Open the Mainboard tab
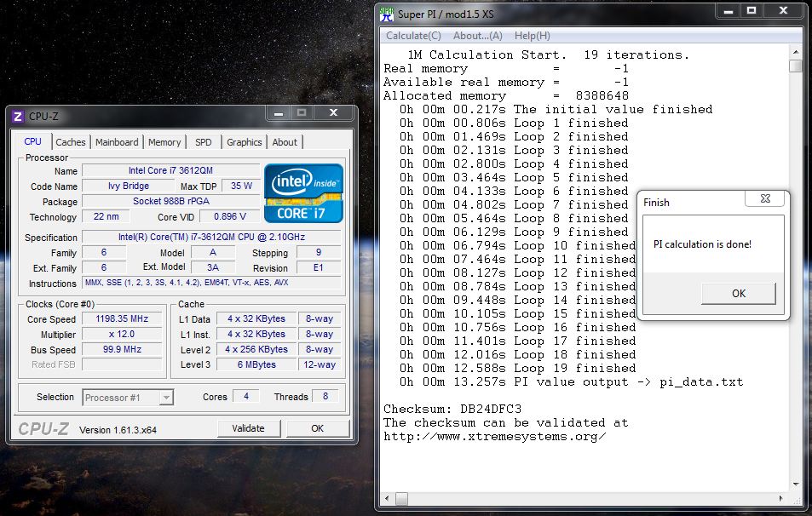 (x=117, y=142)
